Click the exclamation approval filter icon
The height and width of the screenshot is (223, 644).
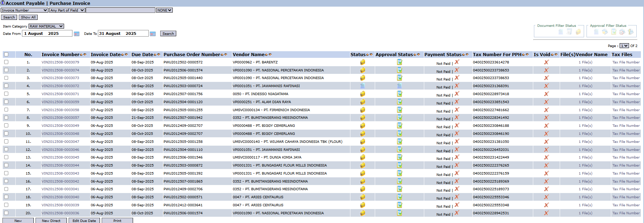630,32
